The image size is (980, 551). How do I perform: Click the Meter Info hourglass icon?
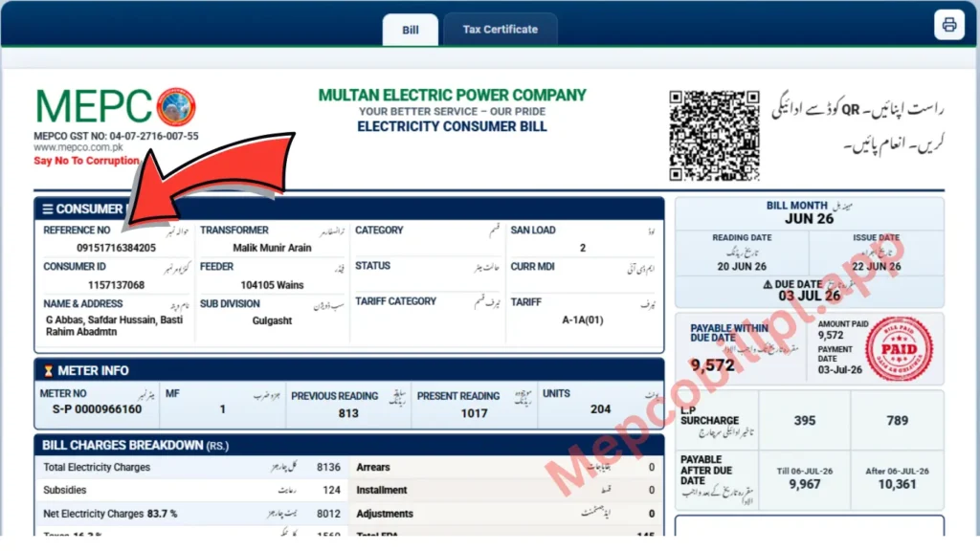(x=48, y=371)
